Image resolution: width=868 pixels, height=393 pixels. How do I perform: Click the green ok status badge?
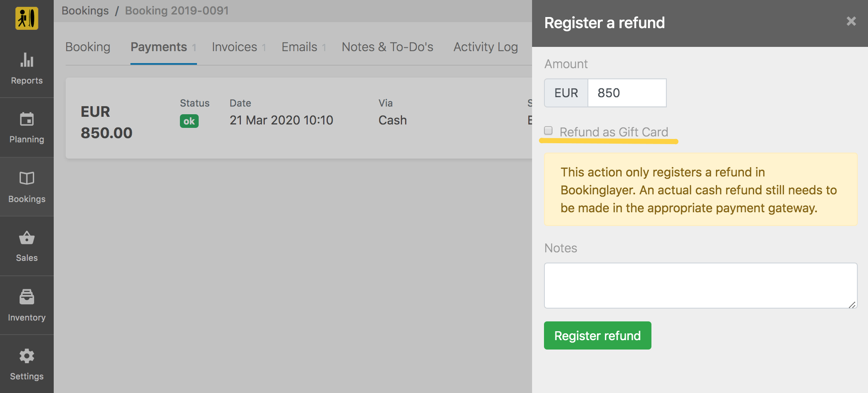189,121
